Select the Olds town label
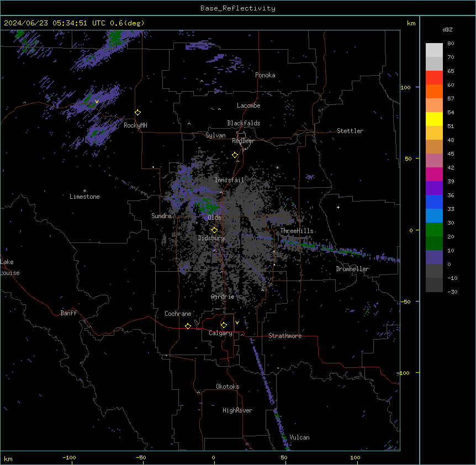The width and height of the screenshot is (476, 465). (x=214, y=218)
